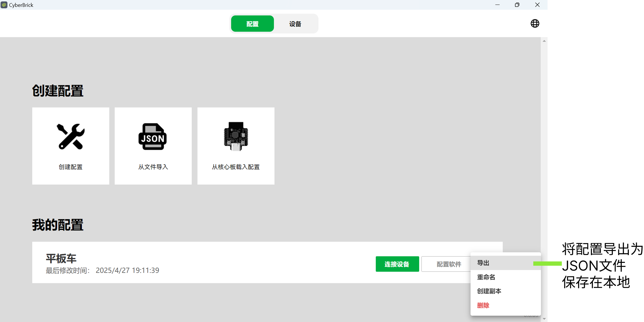
Task: Click the 创建配置 section heading
Action: pyautogui.click(x=58, y=91)
